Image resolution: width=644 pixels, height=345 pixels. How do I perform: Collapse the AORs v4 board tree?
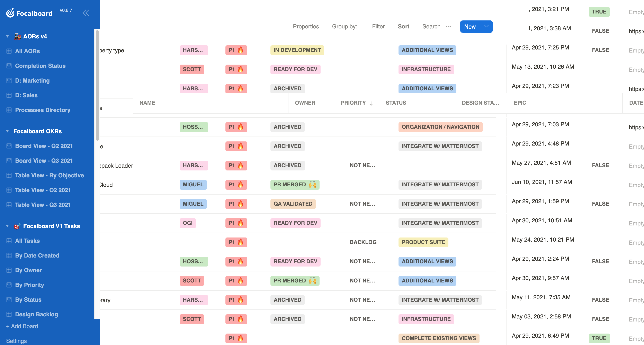click(8, 36)
